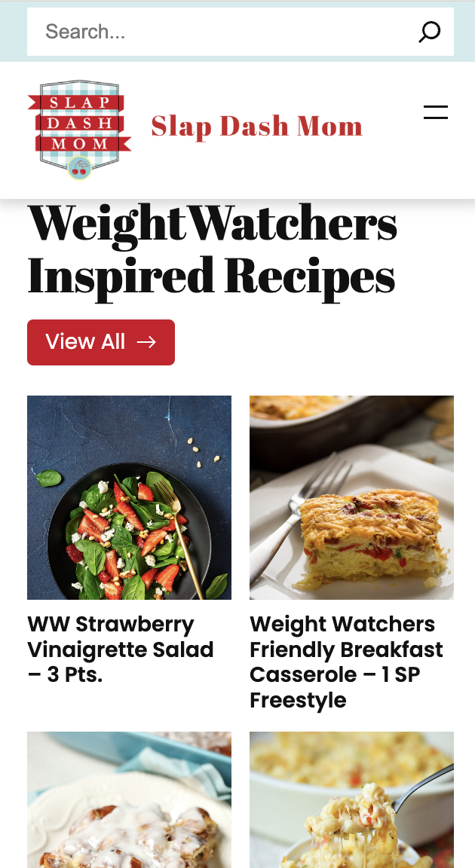
Task: Go to the Slap Dash Mom site title link
Action: [x=257, y=127]
